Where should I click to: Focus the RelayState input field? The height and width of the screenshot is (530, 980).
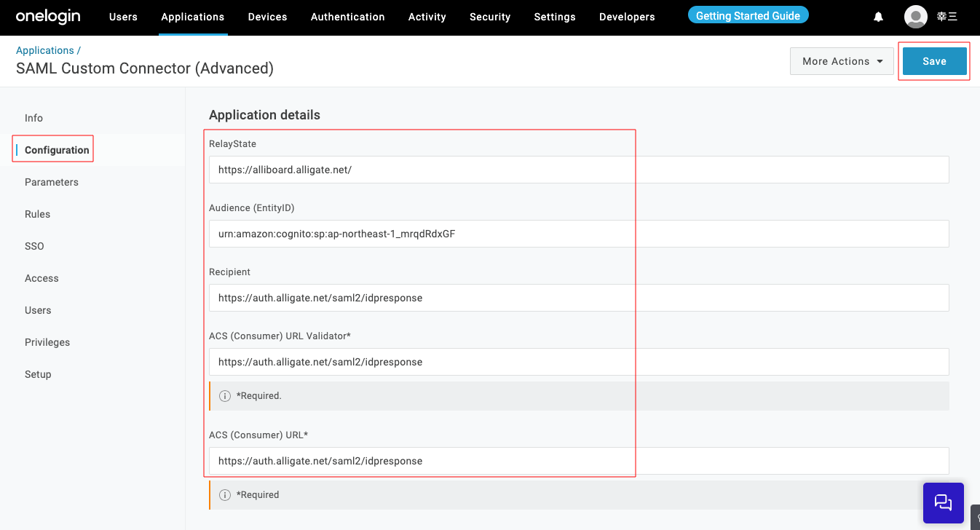point(579,170)
